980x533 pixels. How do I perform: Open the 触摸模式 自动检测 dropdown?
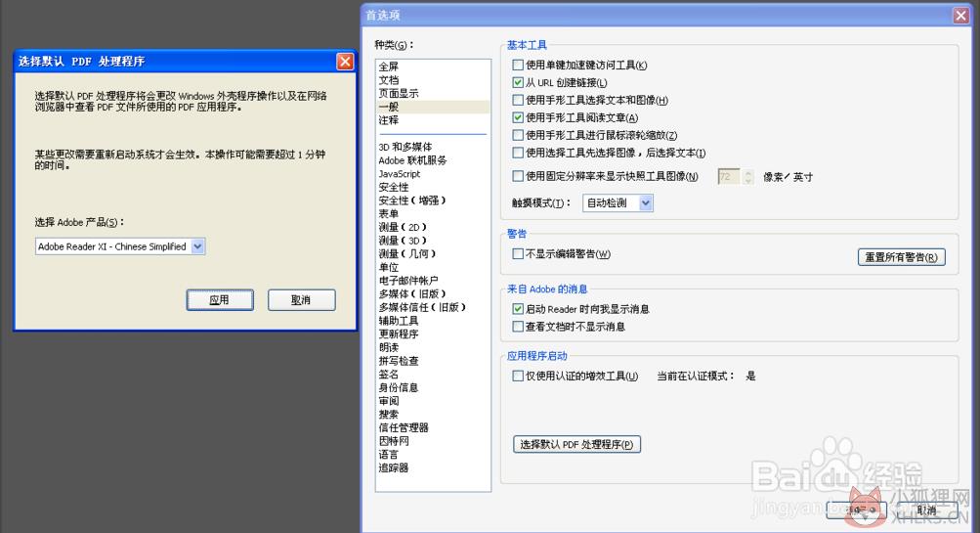tap(618, 202)
